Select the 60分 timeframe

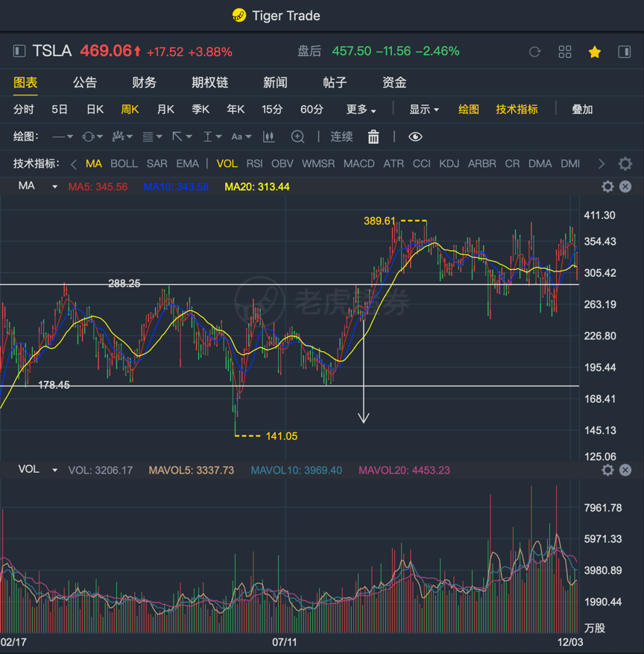pos(312,110)
